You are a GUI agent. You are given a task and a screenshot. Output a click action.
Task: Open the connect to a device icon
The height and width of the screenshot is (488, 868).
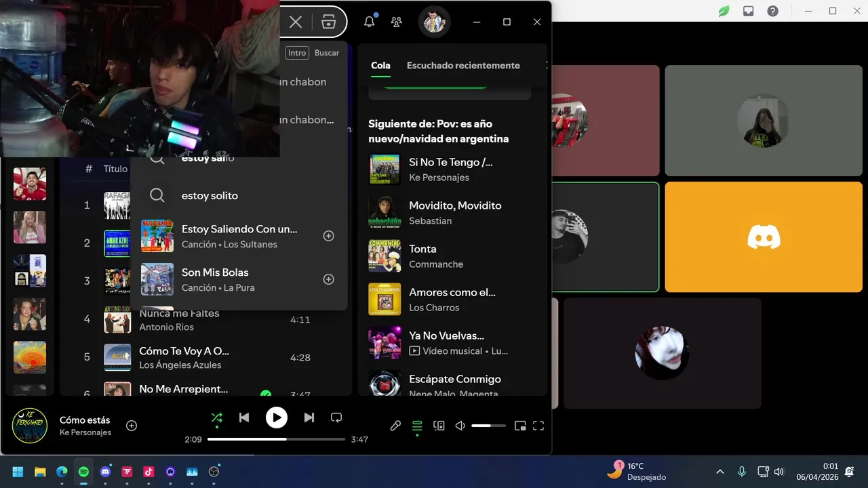coord(439,426)
